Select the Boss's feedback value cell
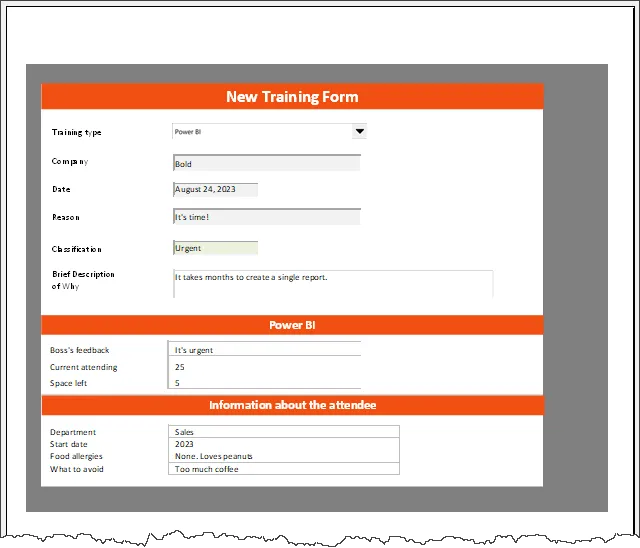The width and height of the screenshot is (640, 548). coord(265,350)
